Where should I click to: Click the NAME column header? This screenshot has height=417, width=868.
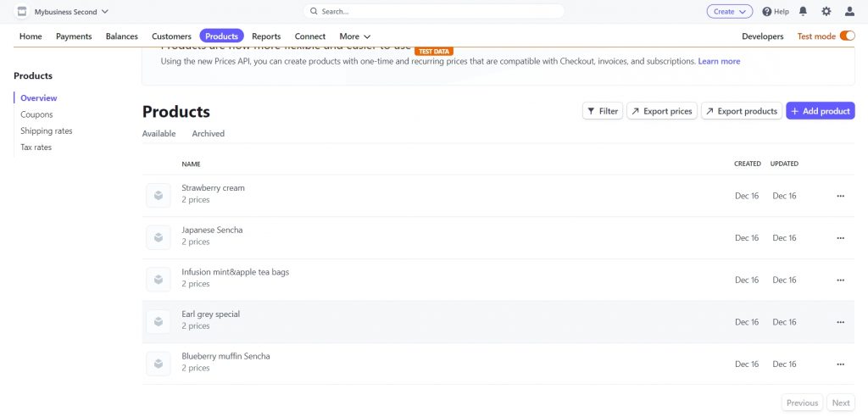point(191,164)
